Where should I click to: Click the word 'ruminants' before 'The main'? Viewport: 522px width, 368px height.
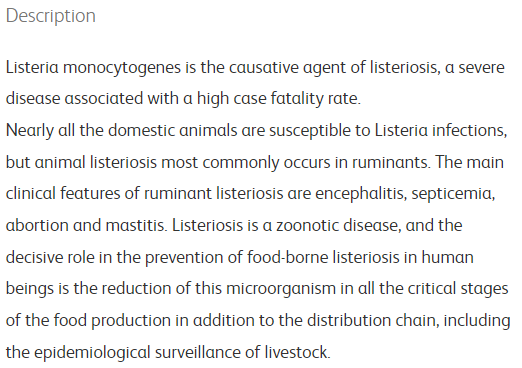(x=390, y=163)
